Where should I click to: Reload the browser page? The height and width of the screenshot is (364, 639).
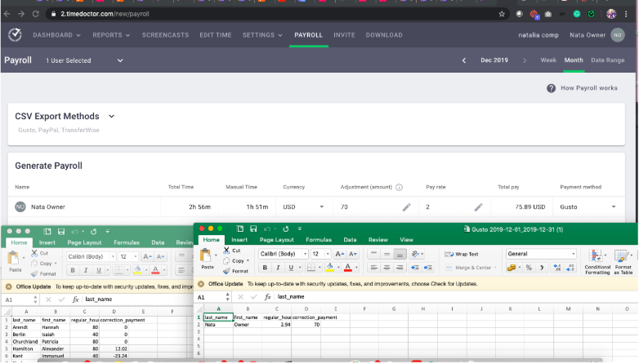(35, 14)
